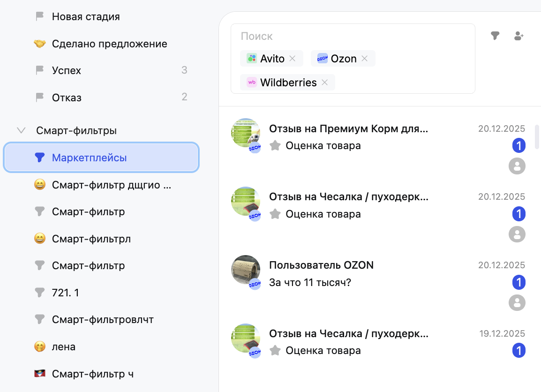The width and height of the screenshot is (541, 392).
Task: Click the add contact icon
Action: coord(518,36)
